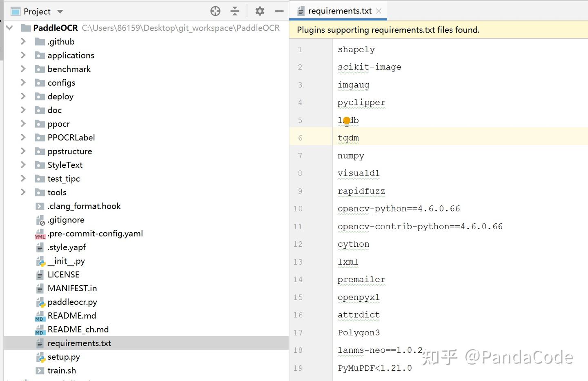Expand the PPOCRLabel folder
The image size is (588, 381).
tap(23, 137)
